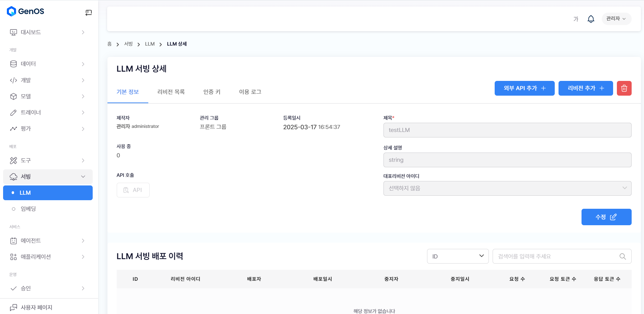Open the 관리자 user menu
The width and height of the screenshot is (644, 314).
(616, 19)
